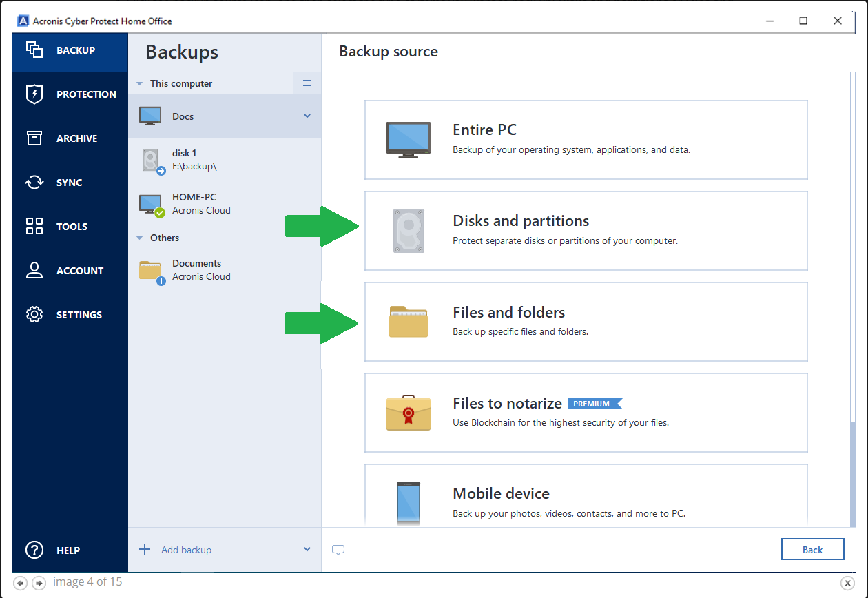868x598 pixels.
Task: Open the Tools grid icon
Action: [34, 227]
